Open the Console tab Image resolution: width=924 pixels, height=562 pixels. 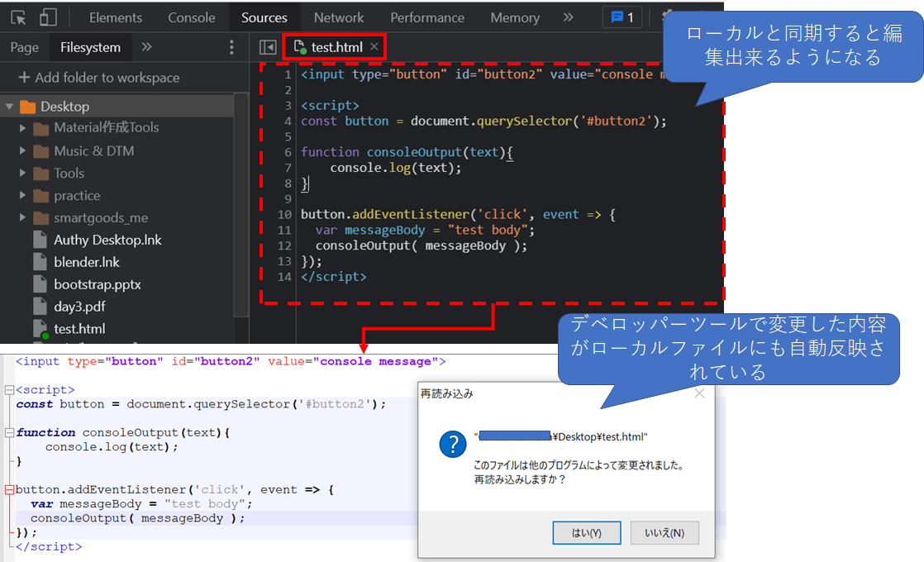(x=192, y=17)
